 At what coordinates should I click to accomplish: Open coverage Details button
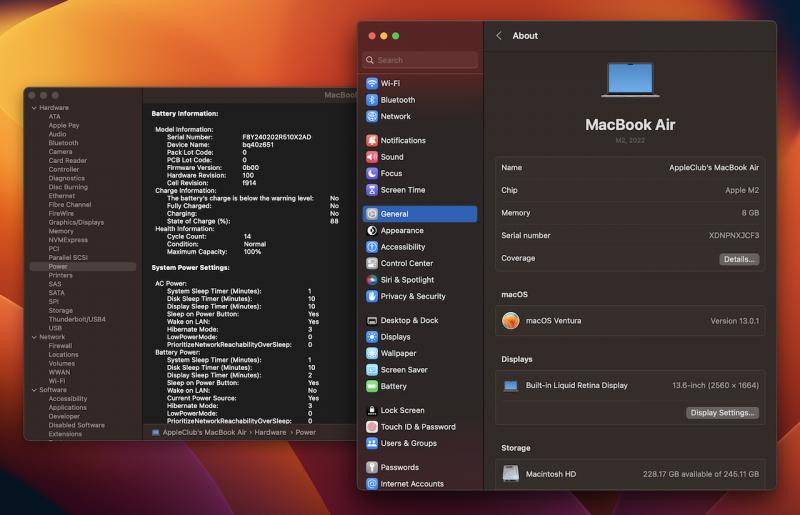(x=739, y=259)
